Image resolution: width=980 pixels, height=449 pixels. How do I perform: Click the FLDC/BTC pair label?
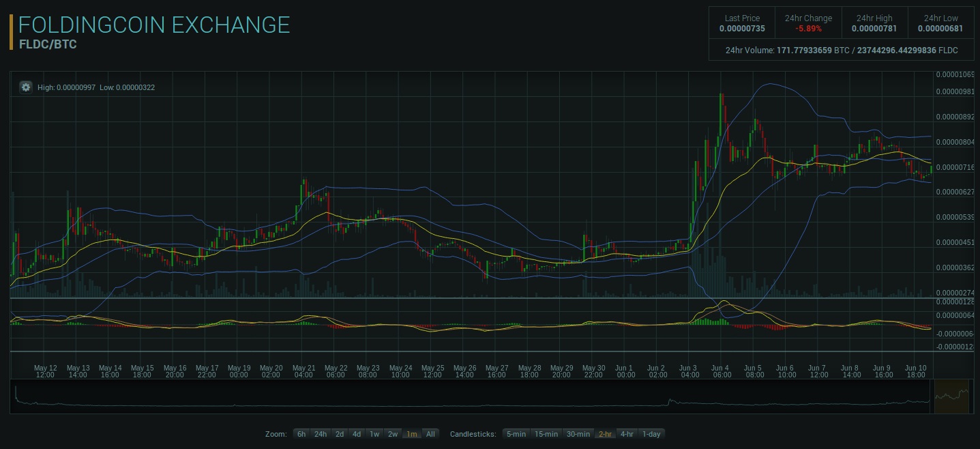[48, 44]
